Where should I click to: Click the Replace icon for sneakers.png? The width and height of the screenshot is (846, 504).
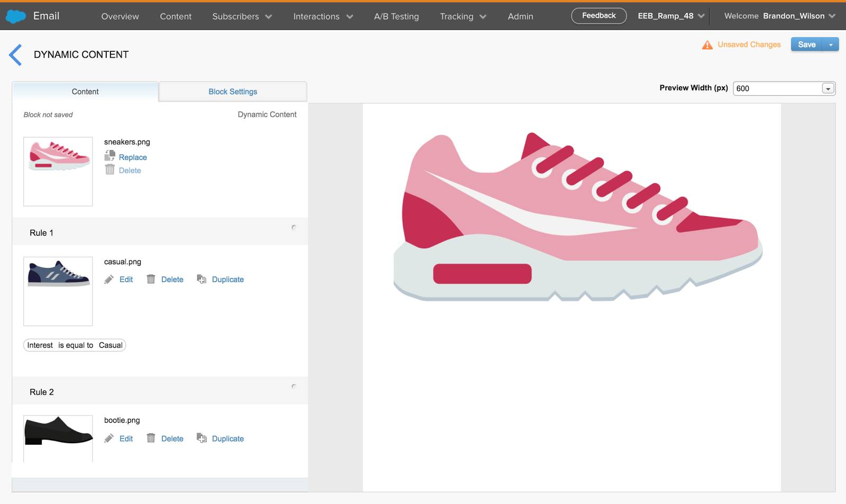(x=111, y=156)
